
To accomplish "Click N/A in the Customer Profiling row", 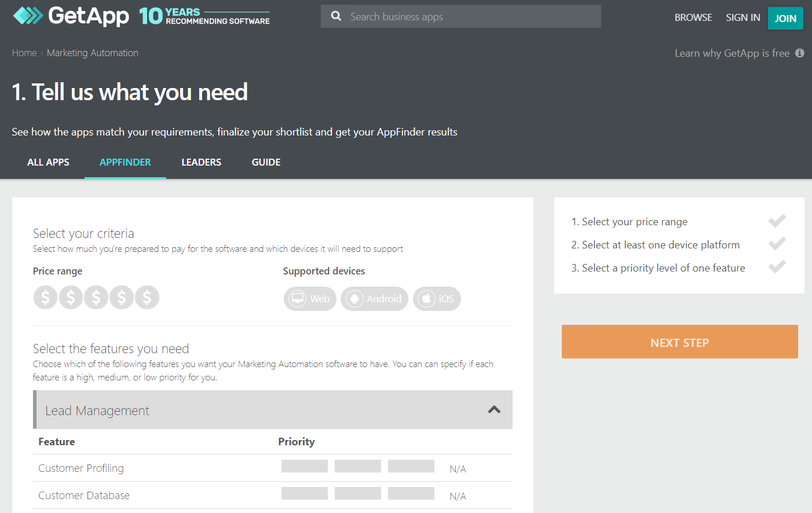I will click(458, 469).
